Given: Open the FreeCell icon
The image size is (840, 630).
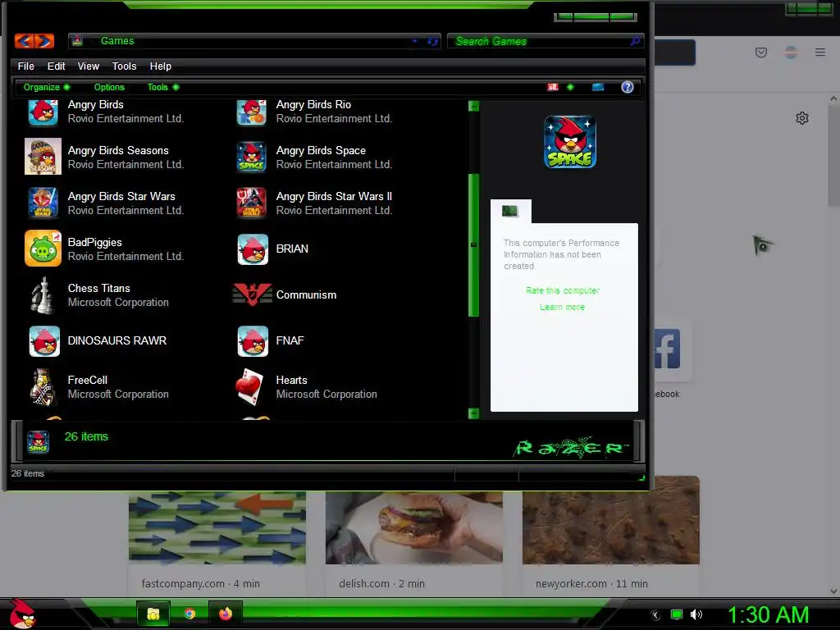Looking at the screenshot, I should [x=43, y=387].
